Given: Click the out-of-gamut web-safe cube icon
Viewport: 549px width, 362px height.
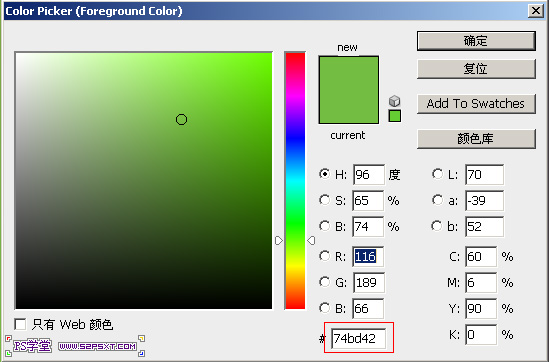Looking at the screenshot, I should click(395, 101).
